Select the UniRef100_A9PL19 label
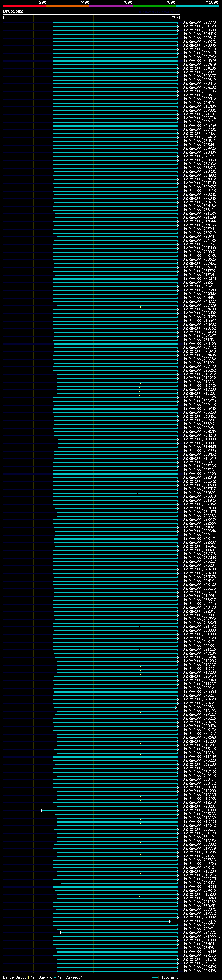 click(199, 49)
